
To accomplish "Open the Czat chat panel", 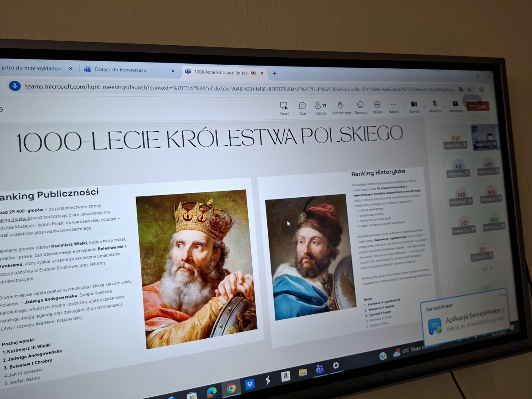I will click(x=302, y=106).
